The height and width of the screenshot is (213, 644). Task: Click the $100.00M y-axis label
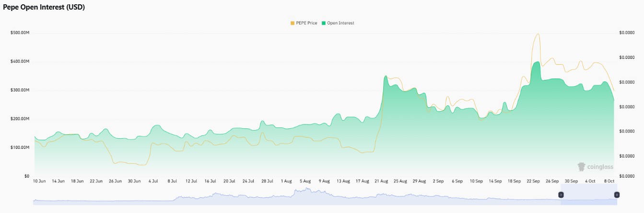tap(19, 147)
